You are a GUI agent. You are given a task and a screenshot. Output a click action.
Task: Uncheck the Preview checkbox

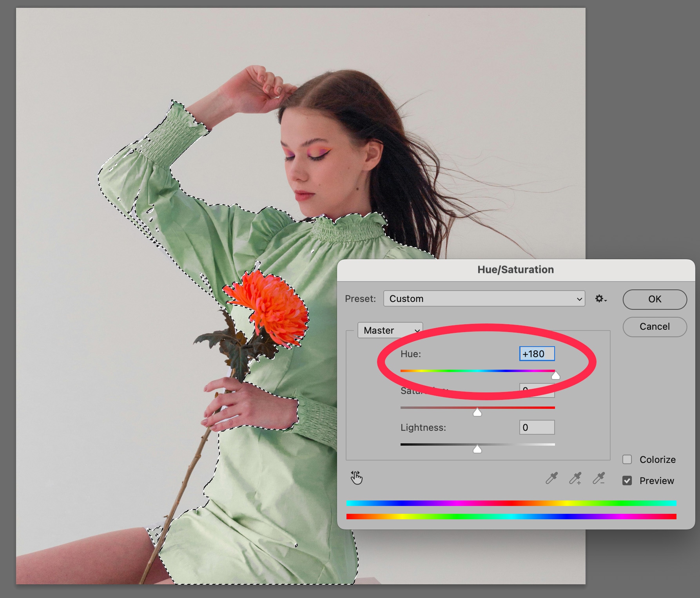pyautogui.click(x=627, y=481)
